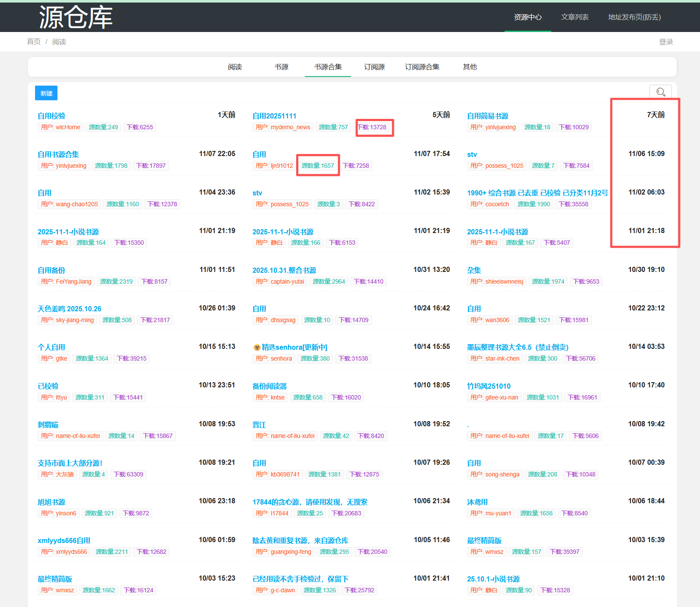Click the 用户: senhora tag
This screenshot has width=700, height=607.
click(274, 358)
